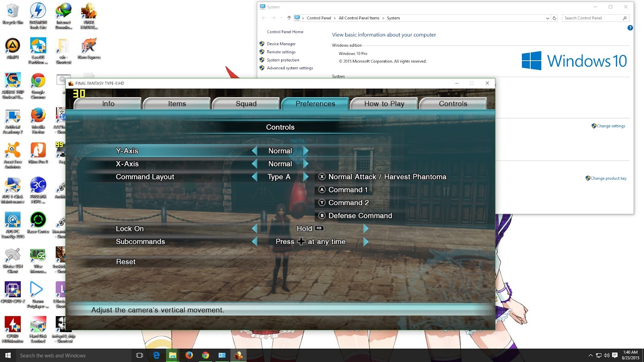
Task: Open Remote settings in System window
Action: click(281, 52)
